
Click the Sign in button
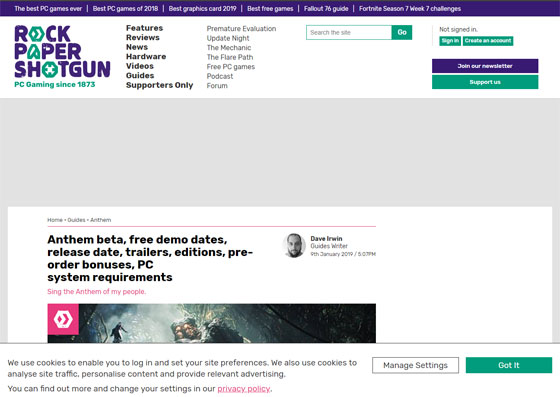(x=450, y=41)
